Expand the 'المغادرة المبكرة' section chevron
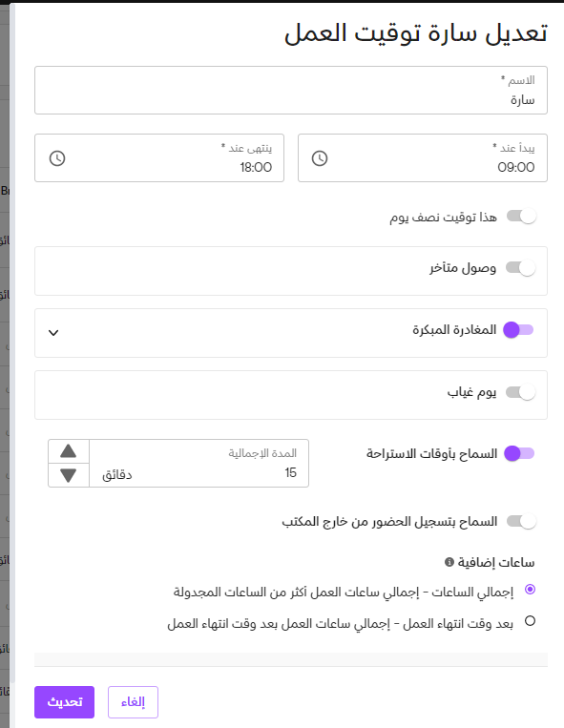Viewport: 564px width, 728px height. pyautogui.click(x=53, y=333)
